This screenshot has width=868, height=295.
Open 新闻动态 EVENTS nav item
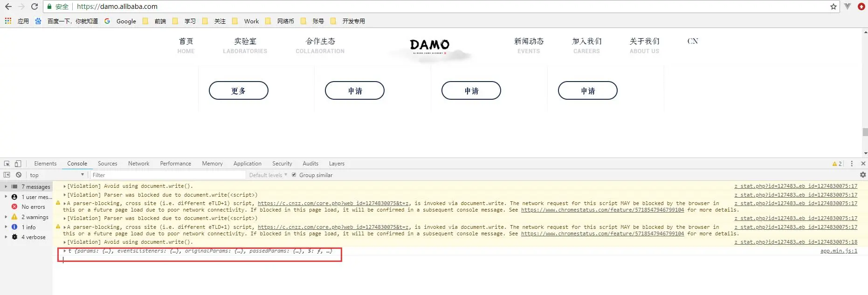coord(529,46)
